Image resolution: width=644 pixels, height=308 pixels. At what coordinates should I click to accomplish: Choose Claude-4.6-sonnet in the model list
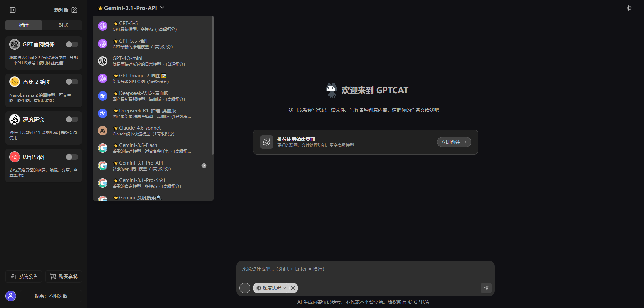click(x=153, y=131)
